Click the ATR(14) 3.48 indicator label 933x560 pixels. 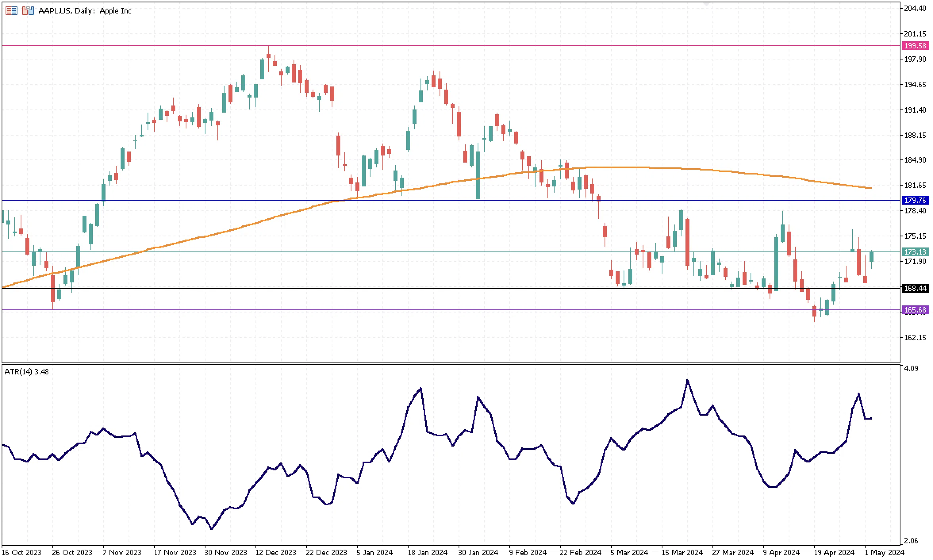(27, 372)
